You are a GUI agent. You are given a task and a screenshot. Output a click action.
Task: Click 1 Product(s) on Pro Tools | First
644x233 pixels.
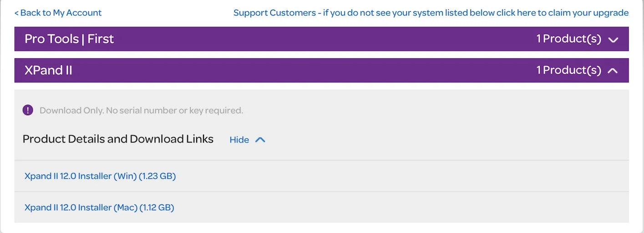tap(568, 39)
